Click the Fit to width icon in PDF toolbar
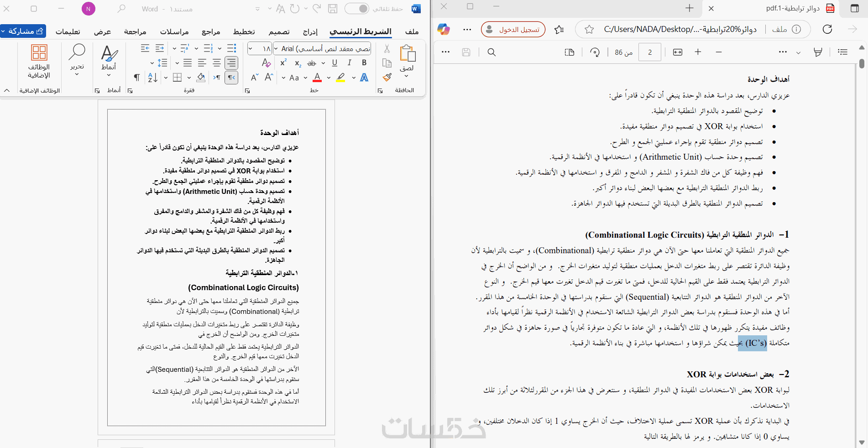Viewport: 868px width, 448px height. [678, 52]
